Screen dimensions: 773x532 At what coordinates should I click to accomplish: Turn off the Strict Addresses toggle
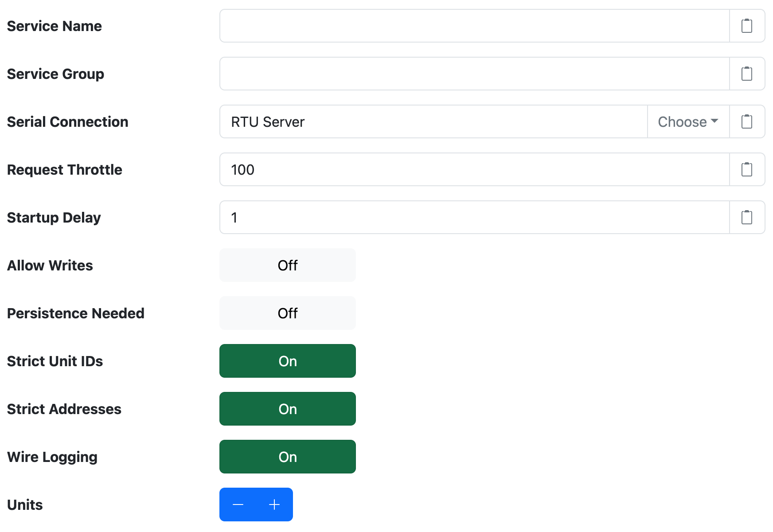287,409
